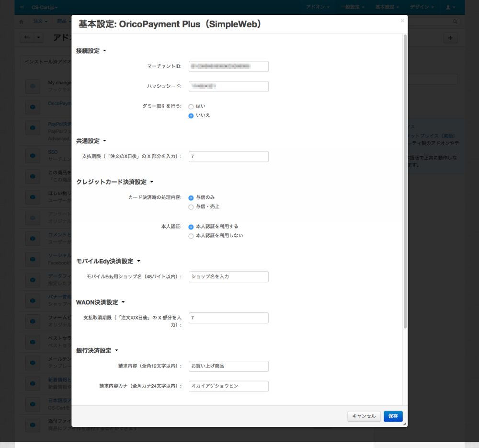Open the SEO addon link

coord(53,152)
